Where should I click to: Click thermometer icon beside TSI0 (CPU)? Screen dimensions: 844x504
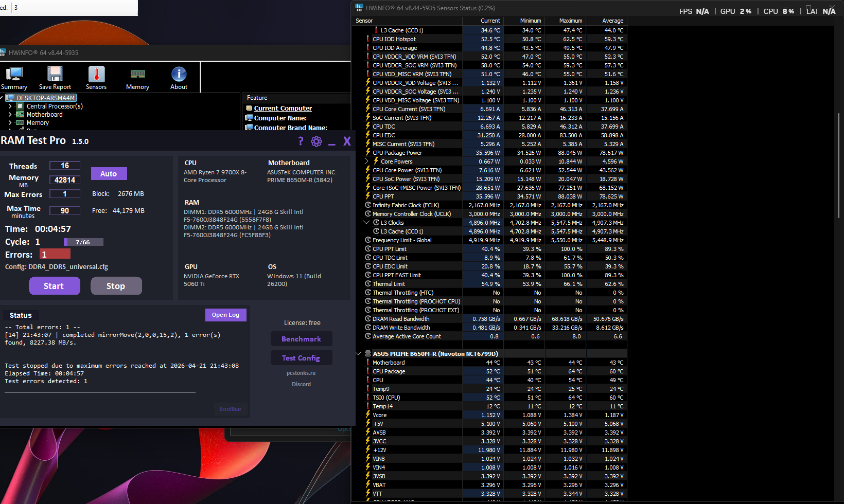pyautogui.click(x=368, y=398)
